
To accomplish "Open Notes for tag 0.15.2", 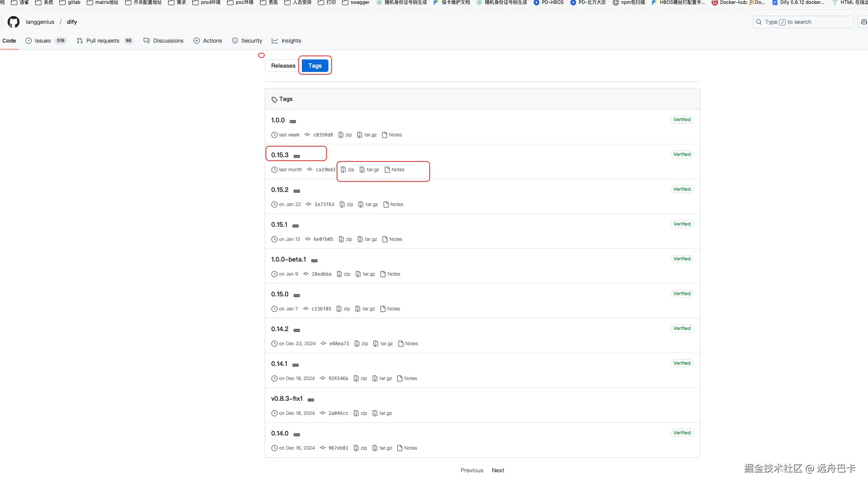I will point(393,204).
